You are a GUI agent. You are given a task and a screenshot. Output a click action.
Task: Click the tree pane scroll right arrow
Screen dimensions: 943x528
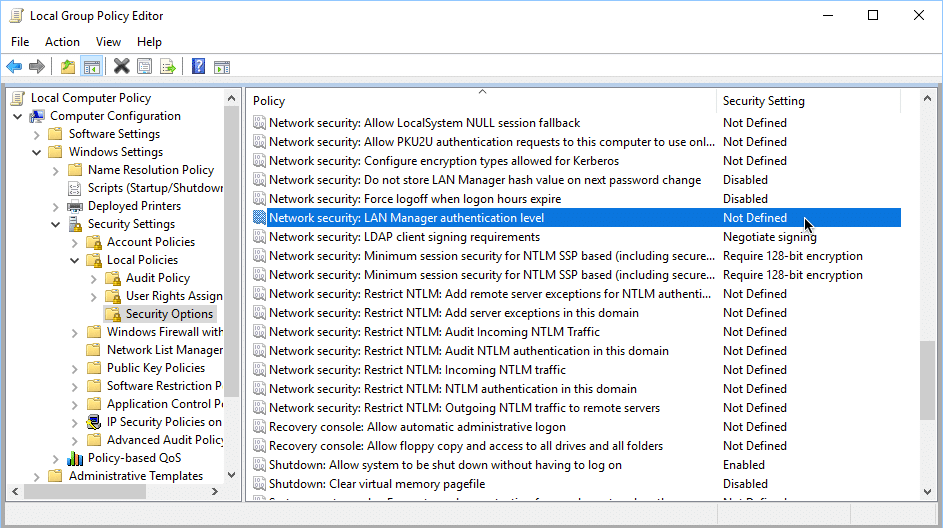215,492
